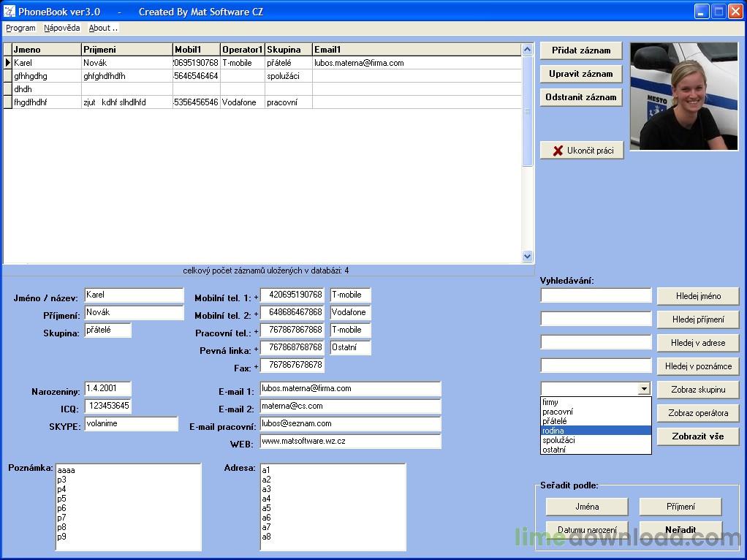
Task: Open the Program menu
Action: 20,28
